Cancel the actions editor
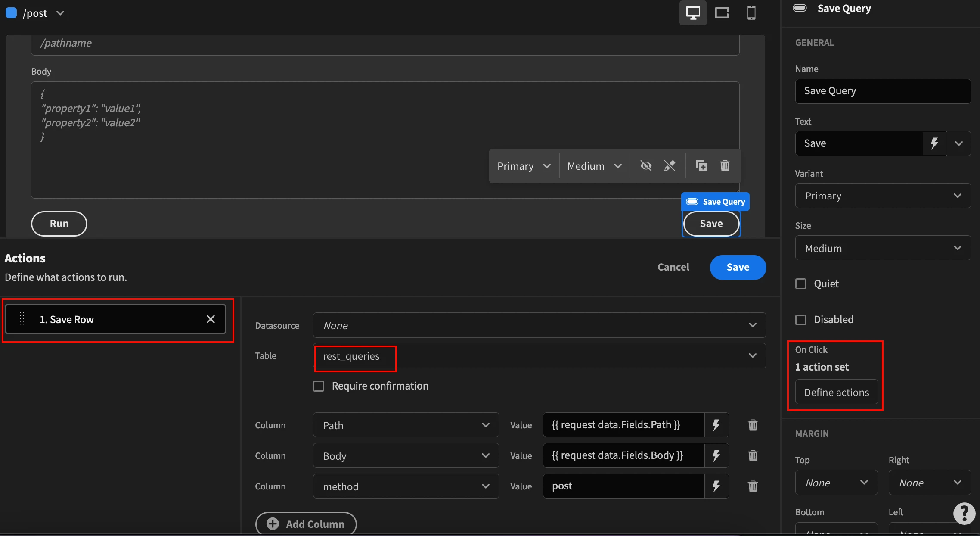This screenshot has height=536, width=980. [x=673, y=268]
